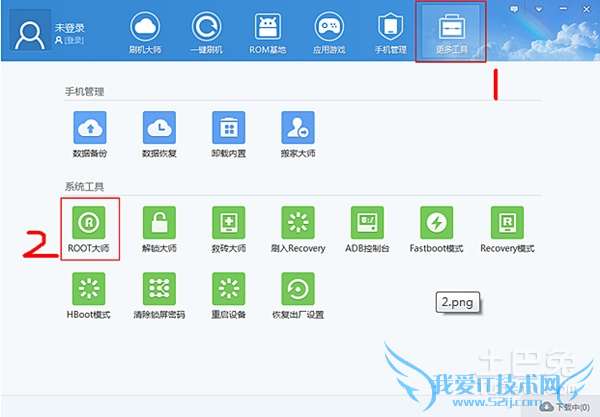Select HBoot模式 tool
Viewport: 600px width, 417px height.
click(x=89, y=296)
